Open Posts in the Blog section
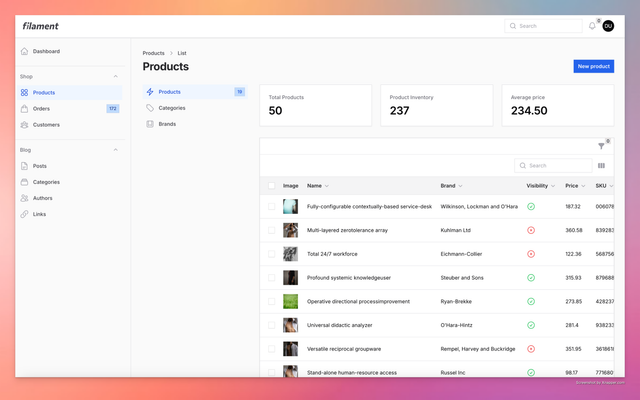 [70, 166]
